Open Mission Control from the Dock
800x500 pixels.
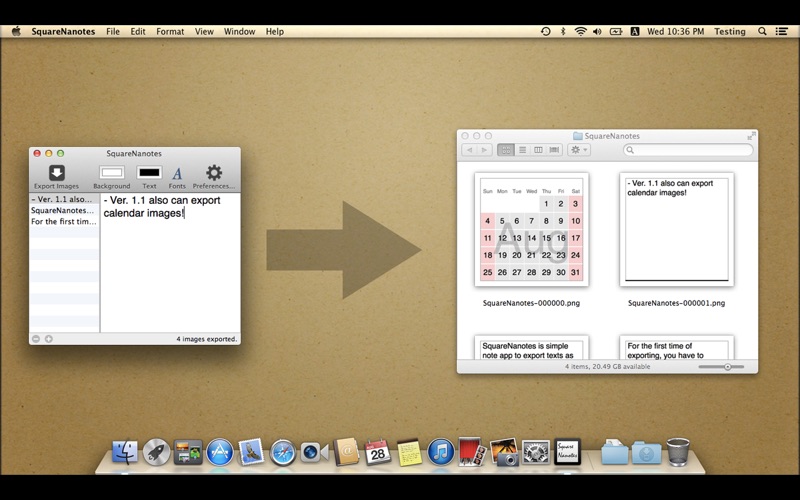tap(188, 452)
